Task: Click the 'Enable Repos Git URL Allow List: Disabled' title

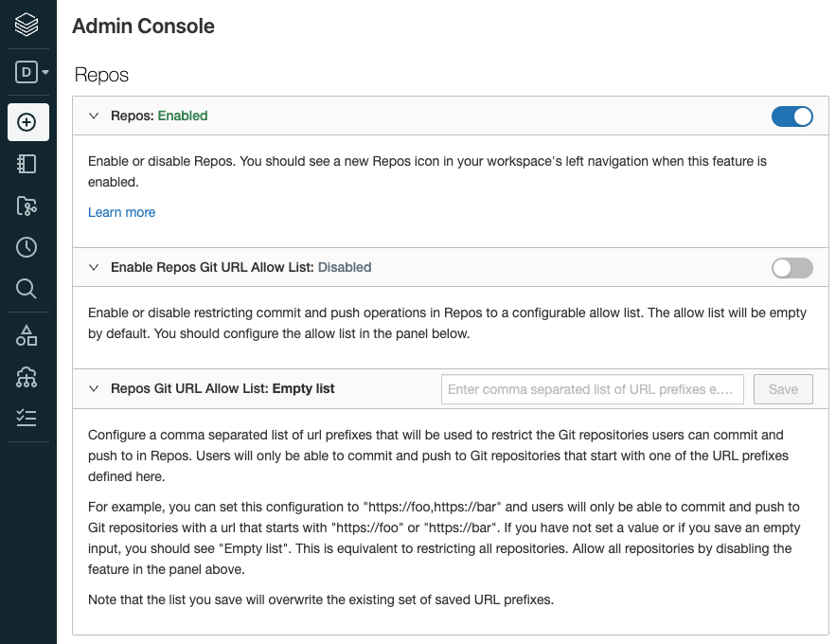Action: (240, 268)
